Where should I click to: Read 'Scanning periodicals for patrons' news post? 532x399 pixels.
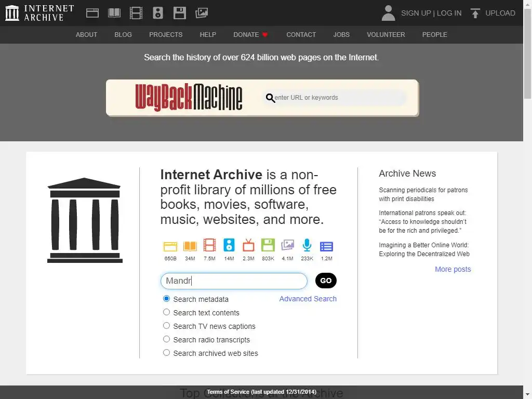point(423,194)
